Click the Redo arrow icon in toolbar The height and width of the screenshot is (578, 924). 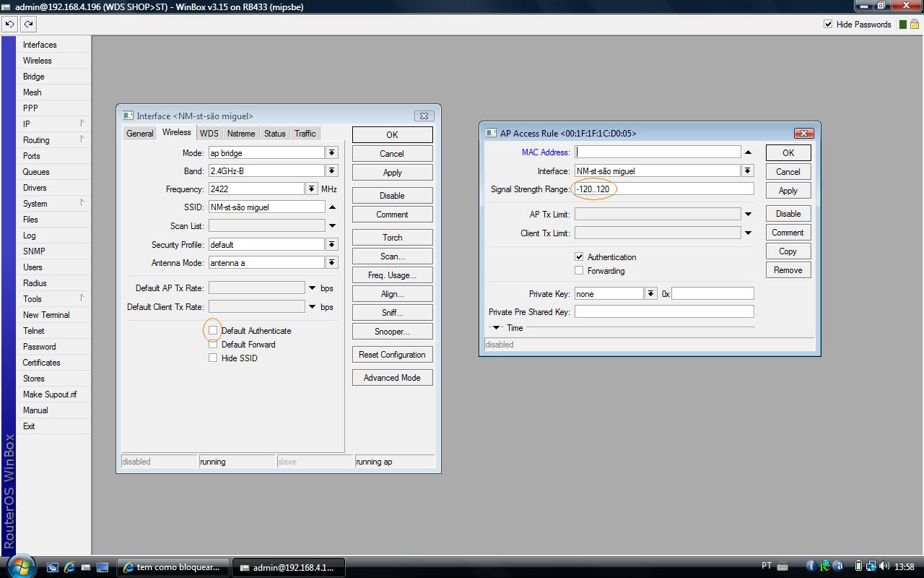click(x=28, y=24)
